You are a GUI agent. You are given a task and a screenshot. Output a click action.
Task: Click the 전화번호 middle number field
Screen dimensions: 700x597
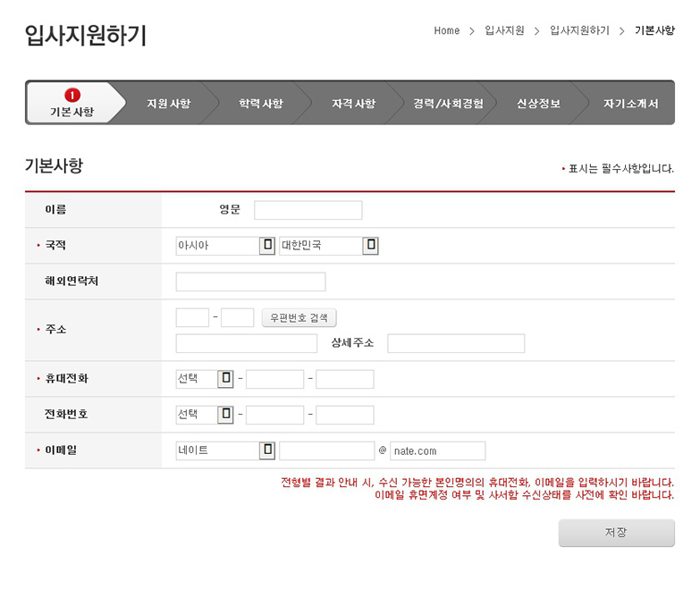pos(274,415)
